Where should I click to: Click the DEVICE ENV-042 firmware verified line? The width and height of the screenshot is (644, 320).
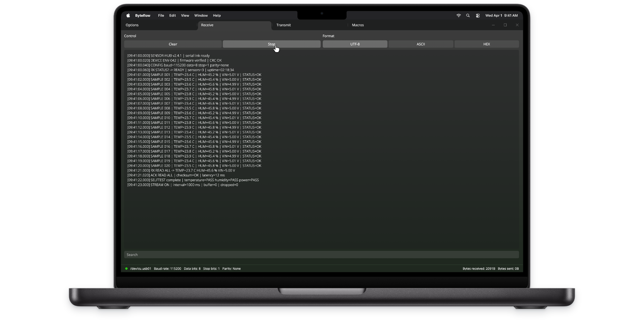coord(174,61)
